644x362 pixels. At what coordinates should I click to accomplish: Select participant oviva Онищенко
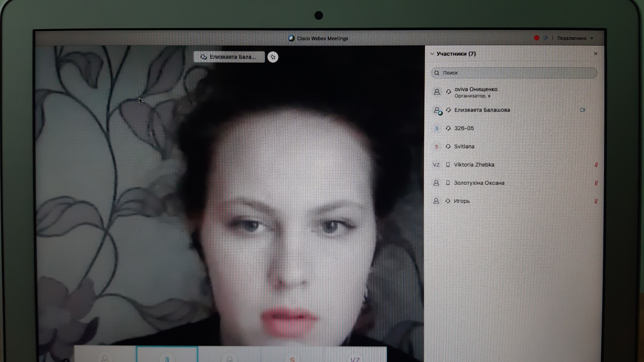click(x=514, y=92)
